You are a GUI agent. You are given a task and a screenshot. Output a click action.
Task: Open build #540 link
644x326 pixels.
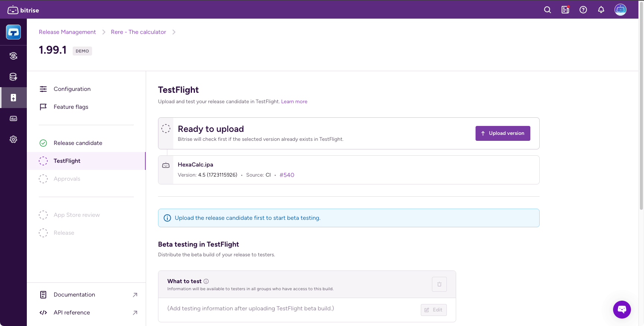point(287,175)
